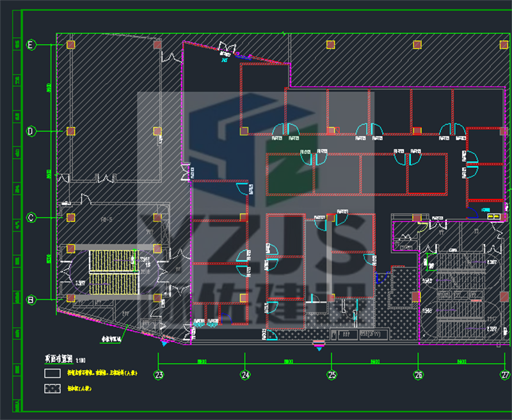
Task: Select the empty rectangle legend swatch
Action: point(51,373)
